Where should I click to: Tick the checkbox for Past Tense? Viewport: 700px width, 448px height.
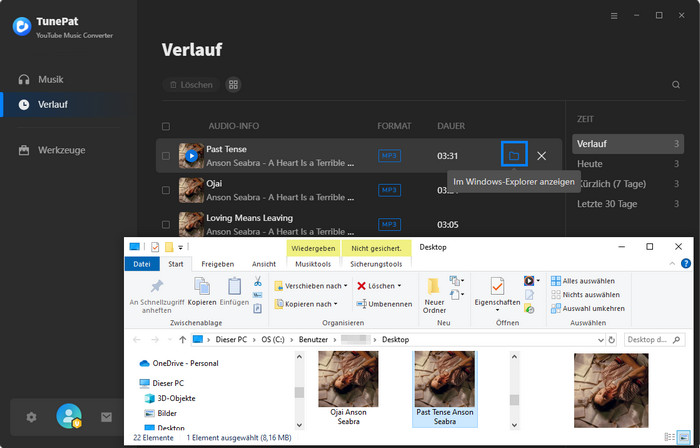click(166, 156)
